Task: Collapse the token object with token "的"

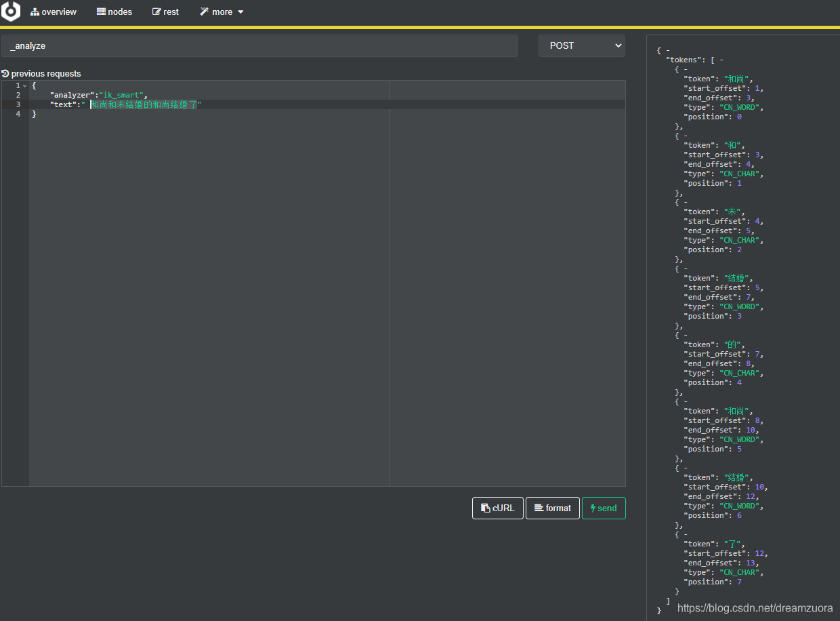Action: coord(686,335)
